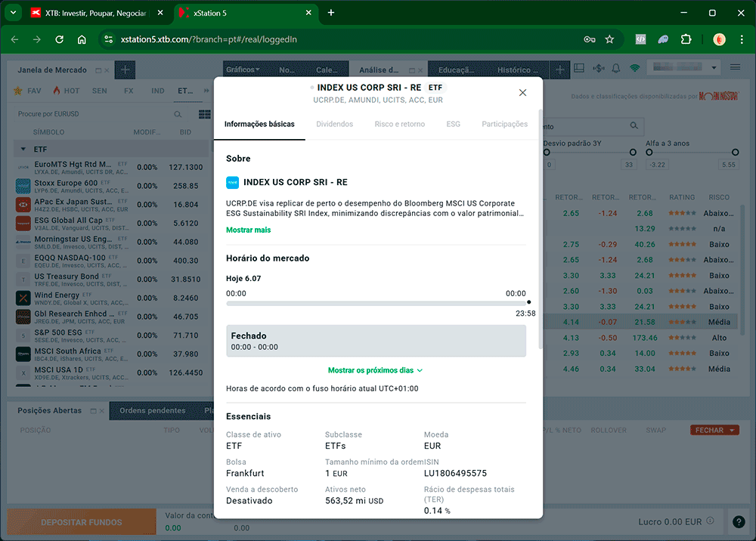Open the Dividendos tab
The height and width of the screenshot is (541, 756).
pyautogui.click(x=335, y=124)
